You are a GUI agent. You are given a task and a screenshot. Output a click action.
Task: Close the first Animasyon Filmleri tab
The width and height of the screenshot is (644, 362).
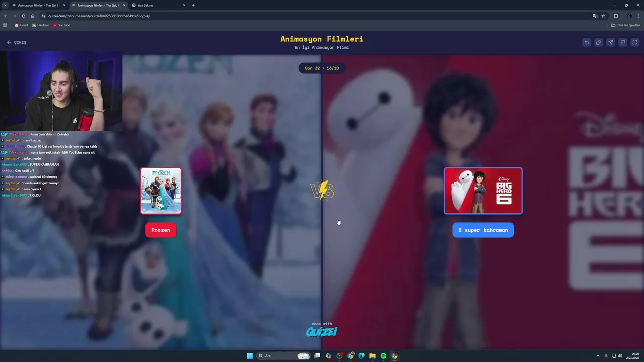[x=64, y=5]
